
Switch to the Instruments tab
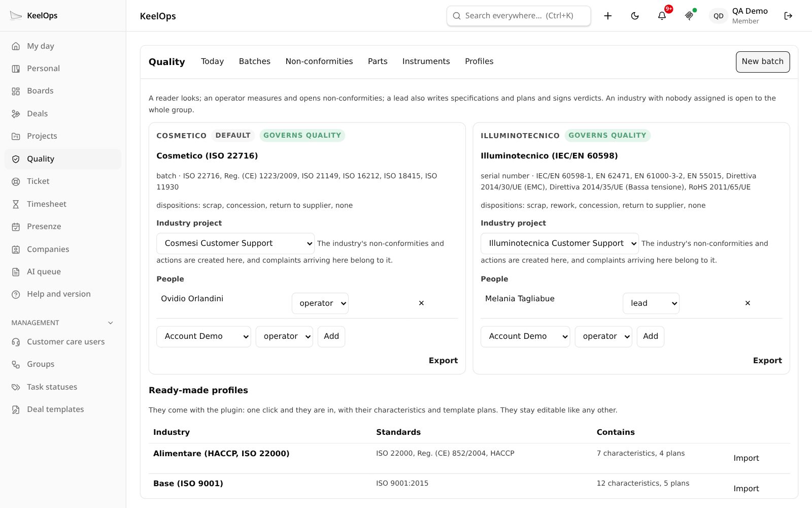click(426, 61)
